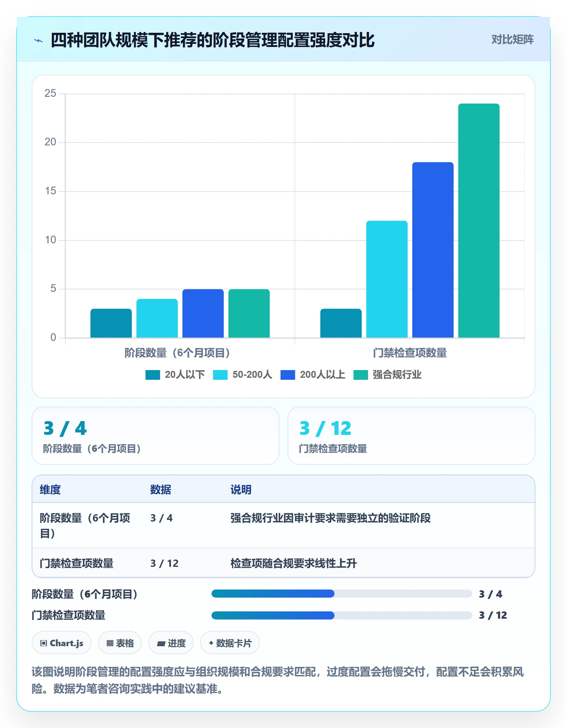Click the 50-200人 bar in 阶段数量 group
This screenshot has width=567, height=728.
tap(157, 318)
